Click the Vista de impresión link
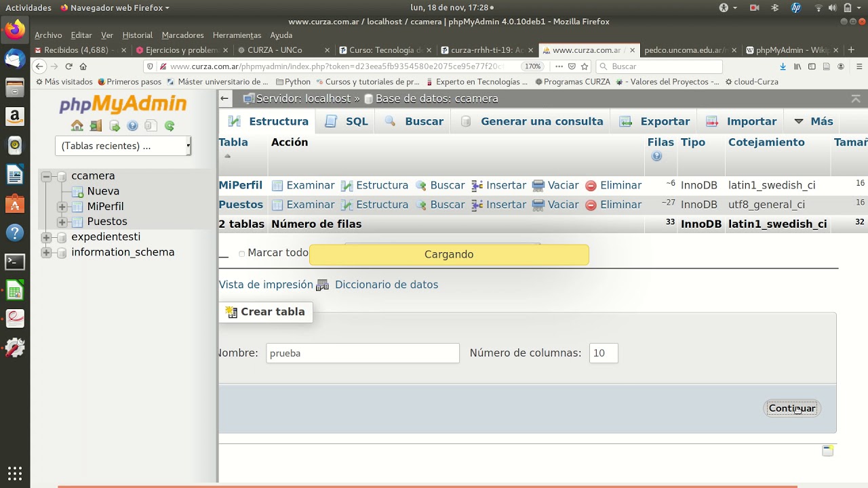 click(x=266, y=285)
